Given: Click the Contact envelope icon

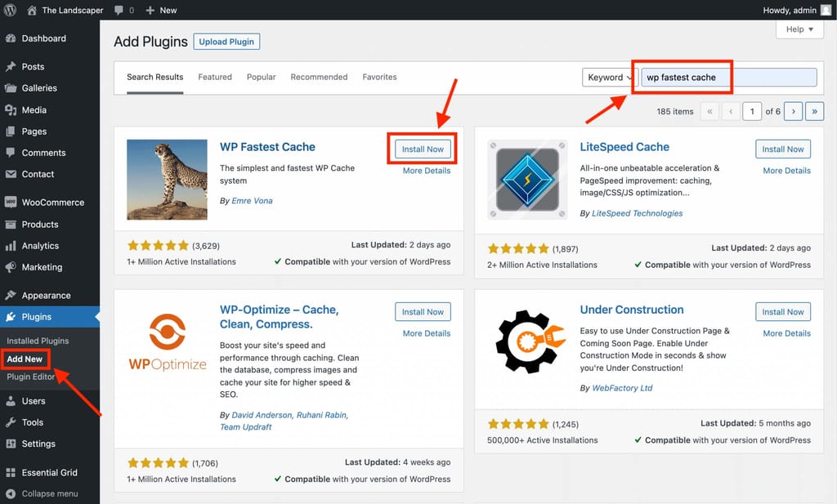Looking at the screenshot, I should tap(11, 174).
